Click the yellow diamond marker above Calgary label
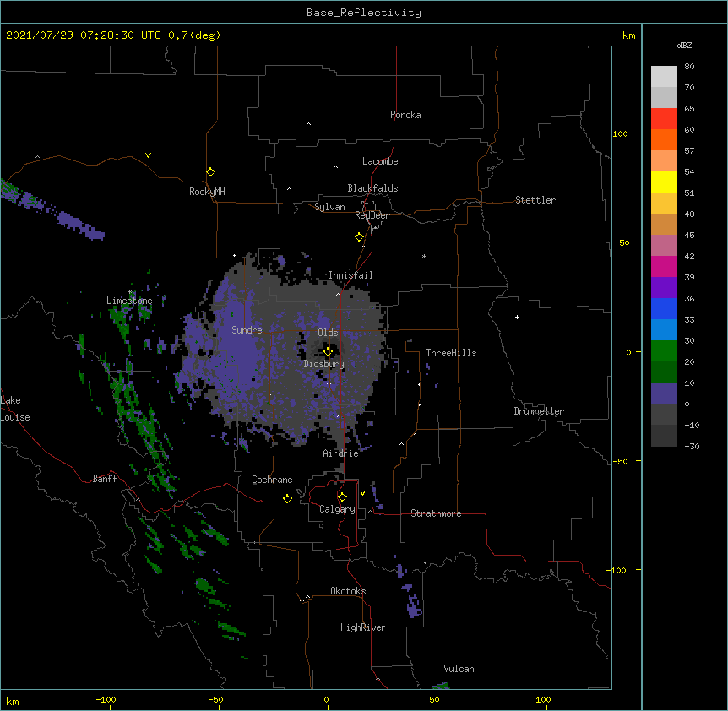 coord(342,497)
